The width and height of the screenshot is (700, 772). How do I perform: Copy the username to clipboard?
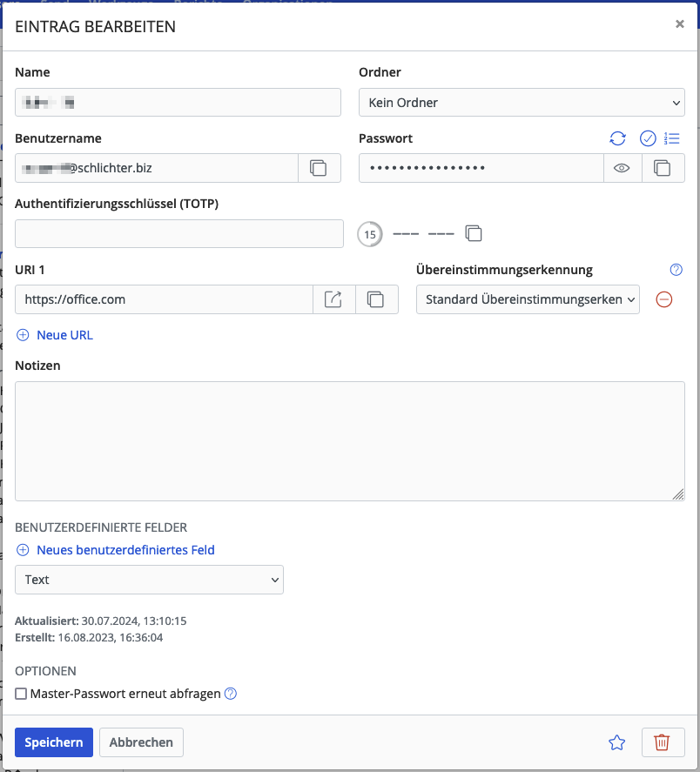pos(319,168)
